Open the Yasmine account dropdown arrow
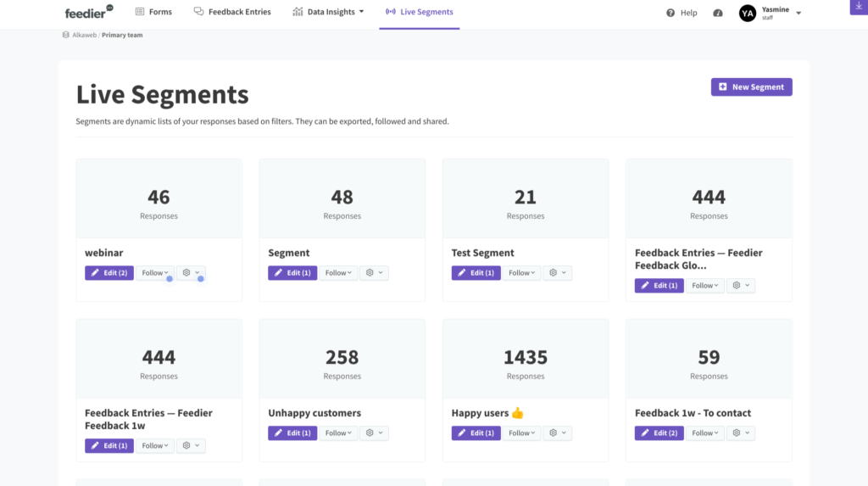Image resolution: width=868 pixels, height=486 pixels. point(798,13)
